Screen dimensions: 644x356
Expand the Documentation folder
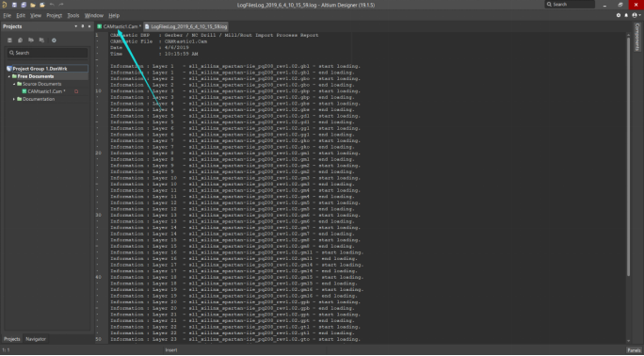[14, 99]
